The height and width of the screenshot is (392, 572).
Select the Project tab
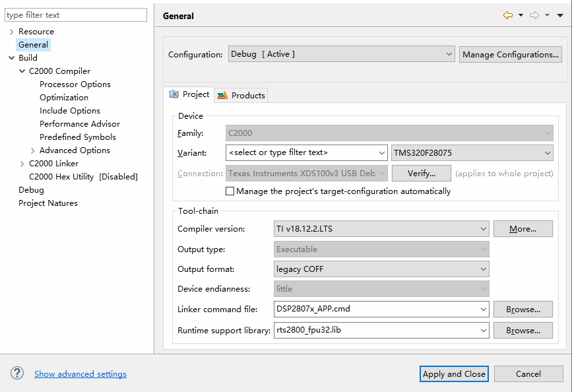[190, 94]
